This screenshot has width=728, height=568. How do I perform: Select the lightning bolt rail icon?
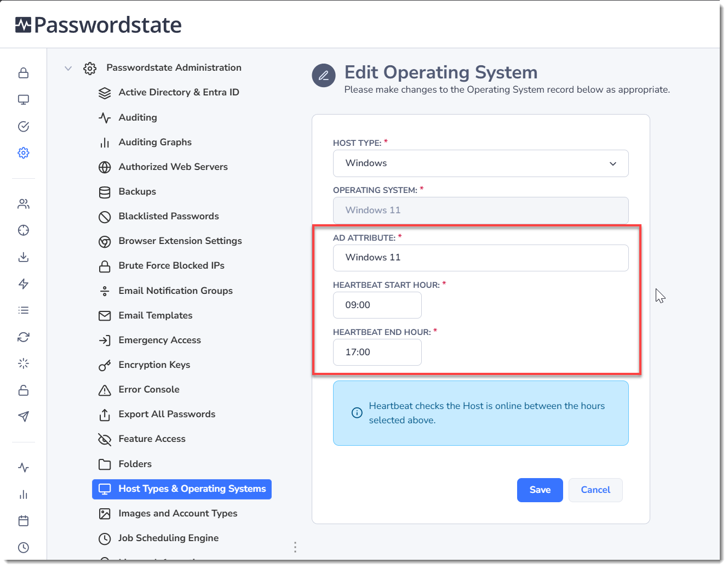pos(24,283)
